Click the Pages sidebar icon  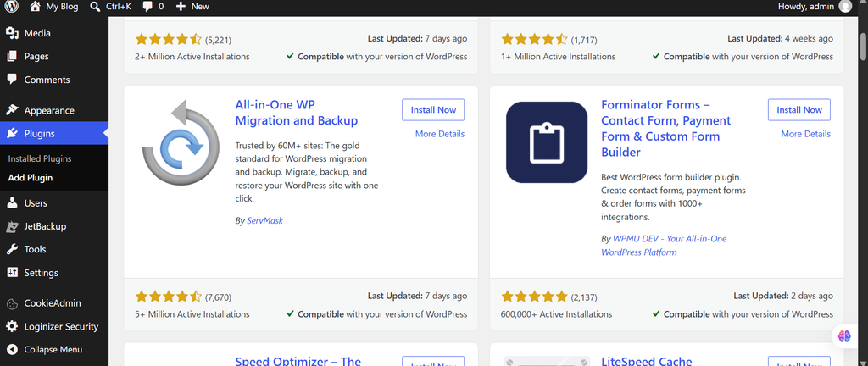(x=12, y=57)
